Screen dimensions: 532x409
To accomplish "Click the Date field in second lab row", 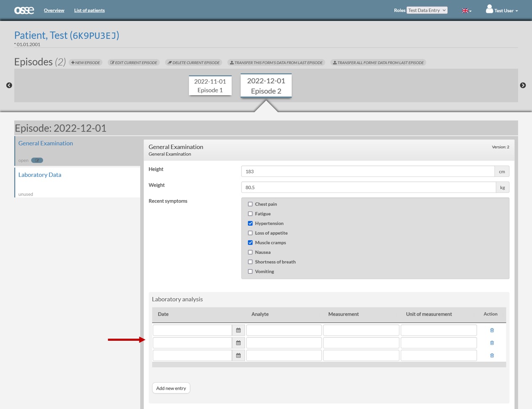I will pos(192,343).
